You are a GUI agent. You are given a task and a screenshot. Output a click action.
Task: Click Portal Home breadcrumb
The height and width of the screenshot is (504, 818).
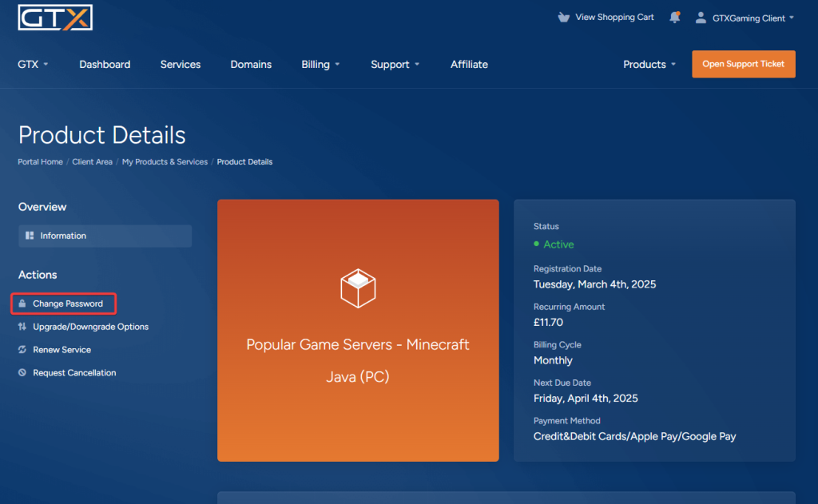tap(40, 161)
